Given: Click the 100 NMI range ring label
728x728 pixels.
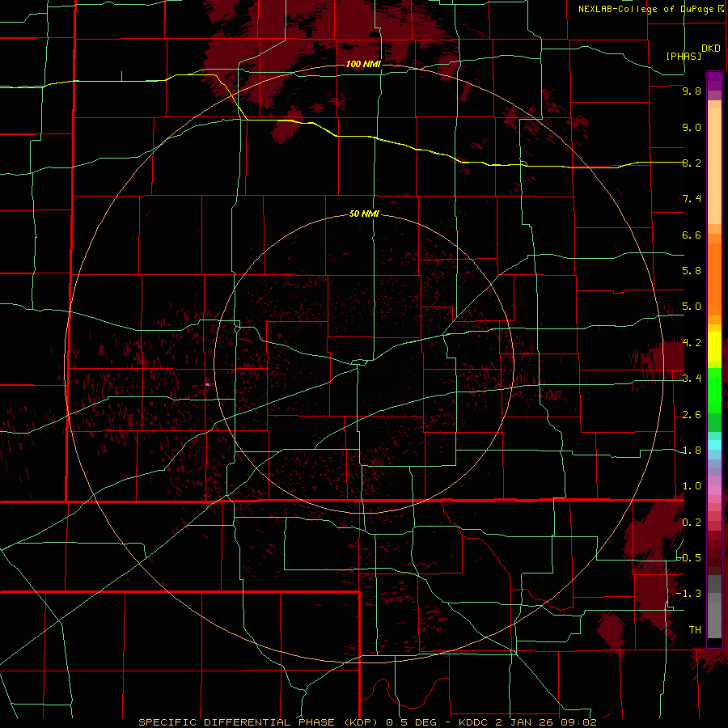Looking at the screenshot, I should click(363, 64).
